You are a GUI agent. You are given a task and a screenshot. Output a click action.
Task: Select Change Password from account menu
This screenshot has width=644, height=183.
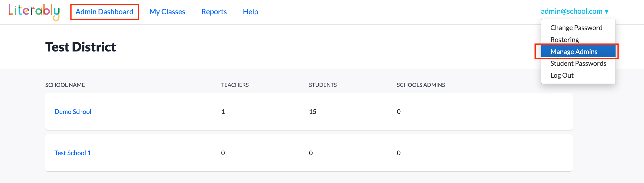[x=576, y=28]
